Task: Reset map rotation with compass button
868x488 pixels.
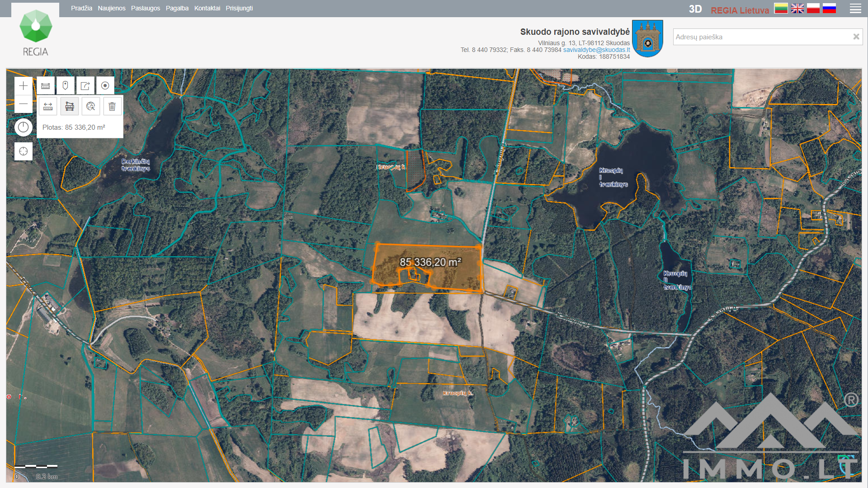Action: (x=24, y=127)
